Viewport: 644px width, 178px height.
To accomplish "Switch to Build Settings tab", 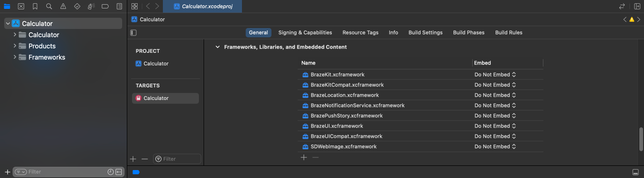I will [x=425, y=33].
